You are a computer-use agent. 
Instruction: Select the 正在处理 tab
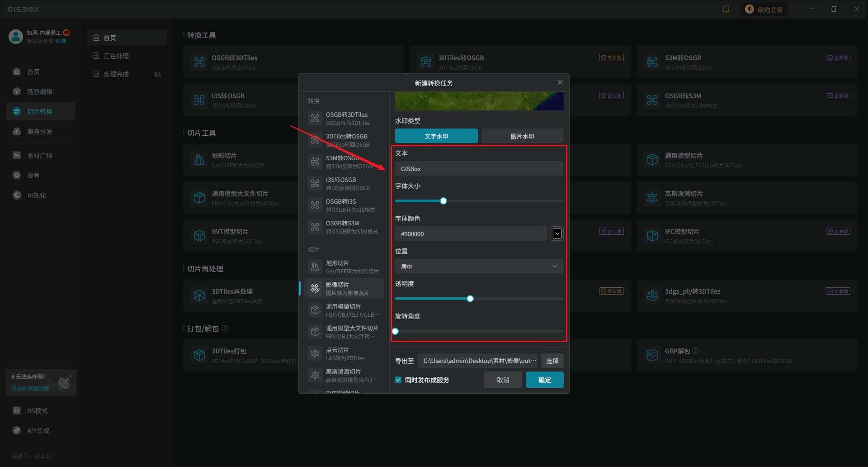coord(127,56)
